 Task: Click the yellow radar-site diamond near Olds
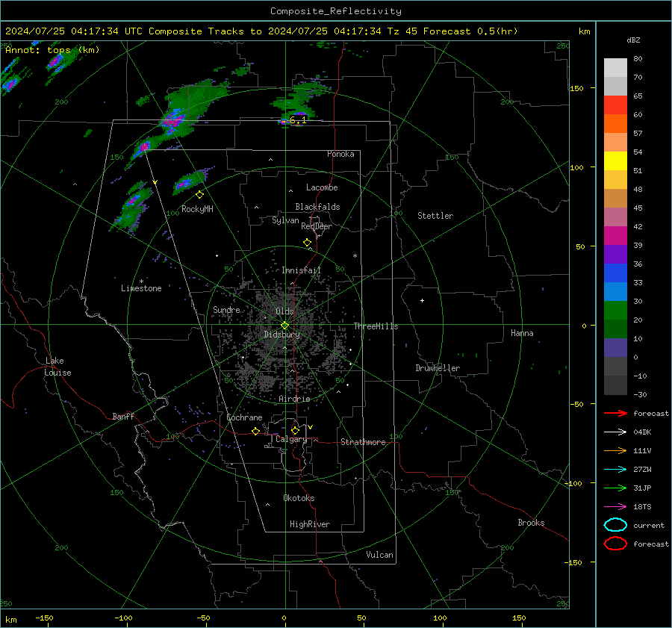pos(284,326)
